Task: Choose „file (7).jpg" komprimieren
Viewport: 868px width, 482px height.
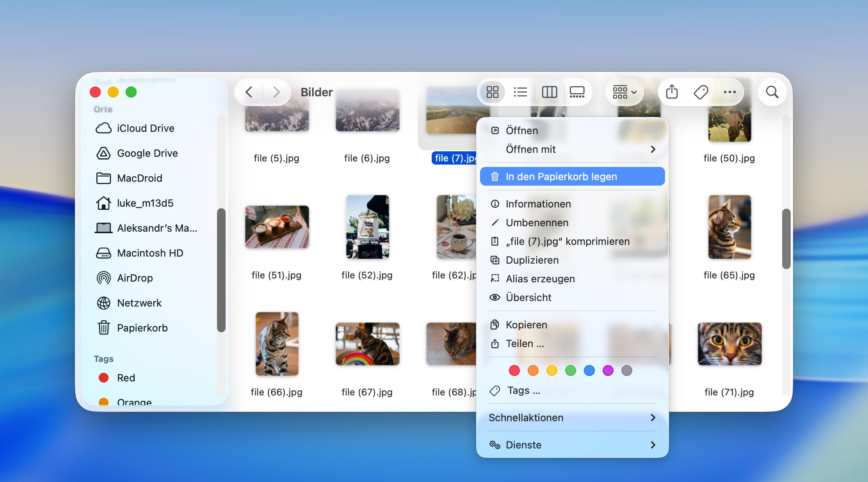Action: [x=572, y=241]
